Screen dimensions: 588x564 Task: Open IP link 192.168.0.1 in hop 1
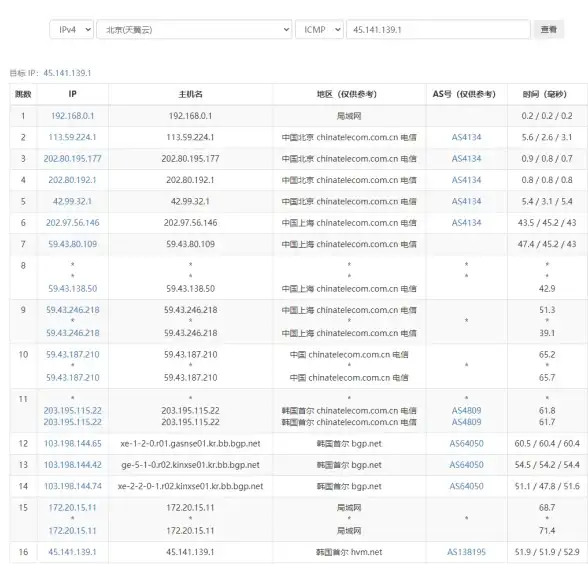point(73,116)
